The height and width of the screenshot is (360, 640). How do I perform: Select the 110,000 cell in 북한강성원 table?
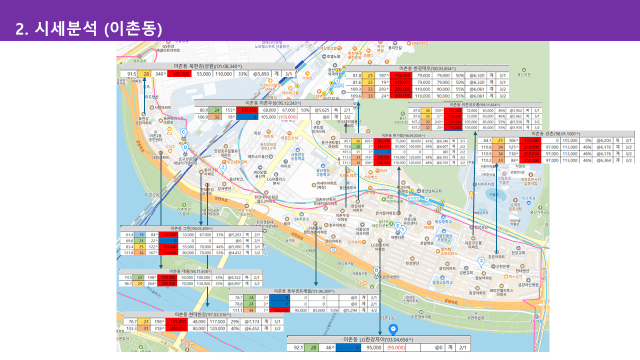tap(223, 74)
